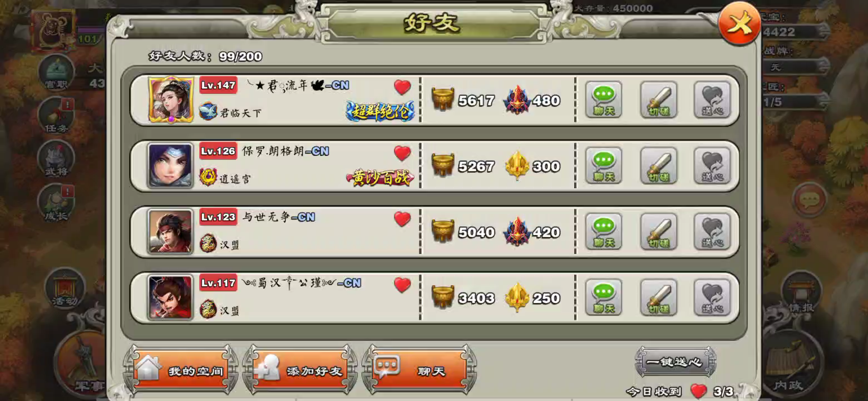Open chat with the Lv.117 friend
868x401 pixels.
click(604, 297)
